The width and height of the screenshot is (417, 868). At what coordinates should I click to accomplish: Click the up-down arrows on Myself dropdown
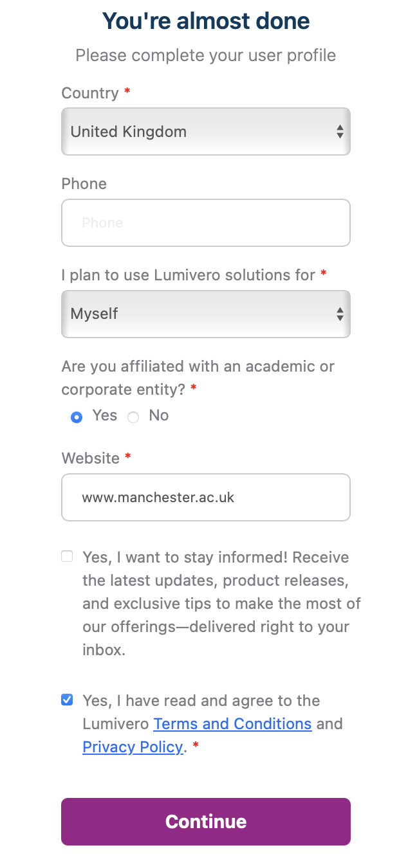click(x=340, y=314)
